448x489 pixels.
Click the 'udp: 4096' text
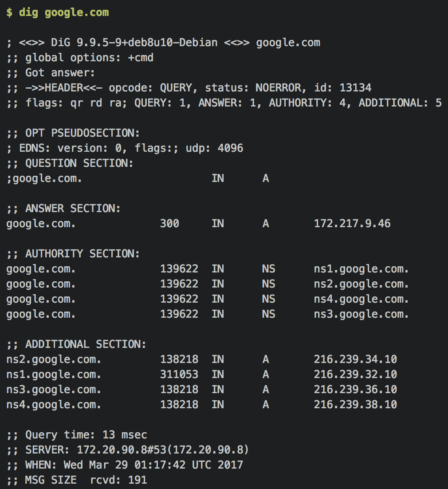[214, 148]
